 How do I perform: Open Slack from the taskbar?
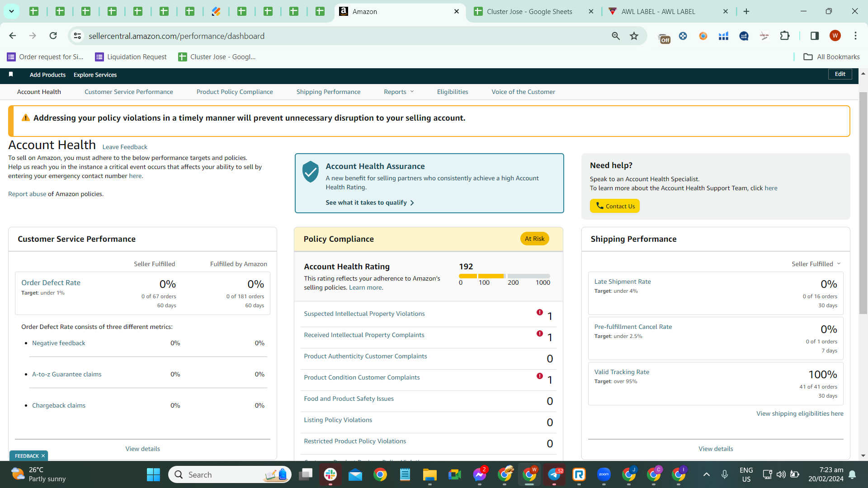coord(330,474)
